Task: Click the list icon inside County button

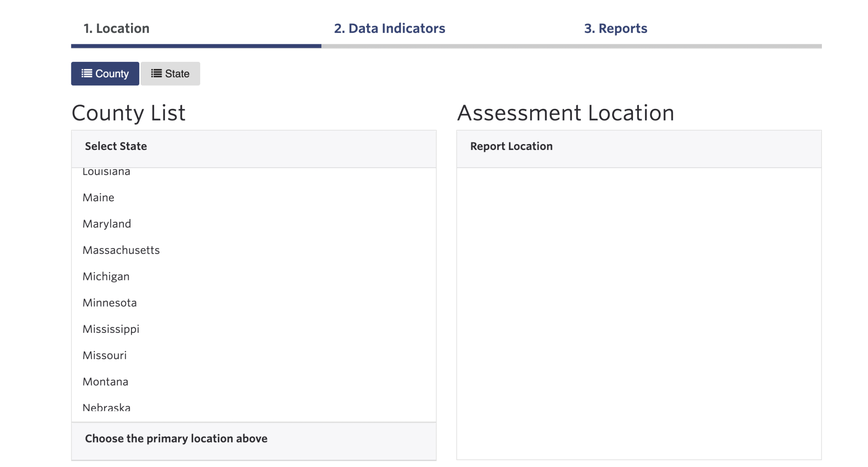Action: (x=86, y=73)
